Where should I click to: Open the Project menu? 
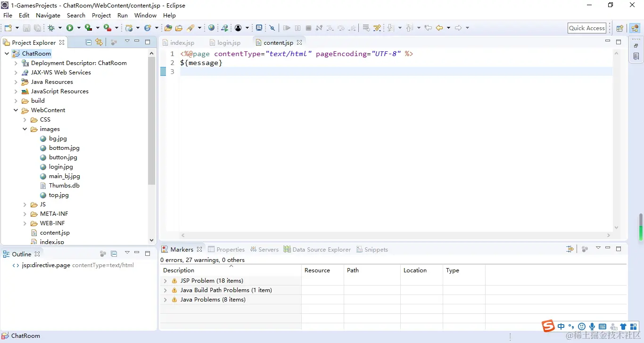101,15
